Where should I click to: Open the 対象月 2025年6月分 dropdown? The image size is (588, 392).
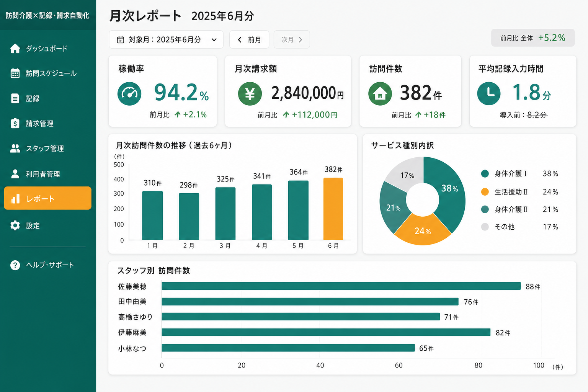click(x=166, y=39)
